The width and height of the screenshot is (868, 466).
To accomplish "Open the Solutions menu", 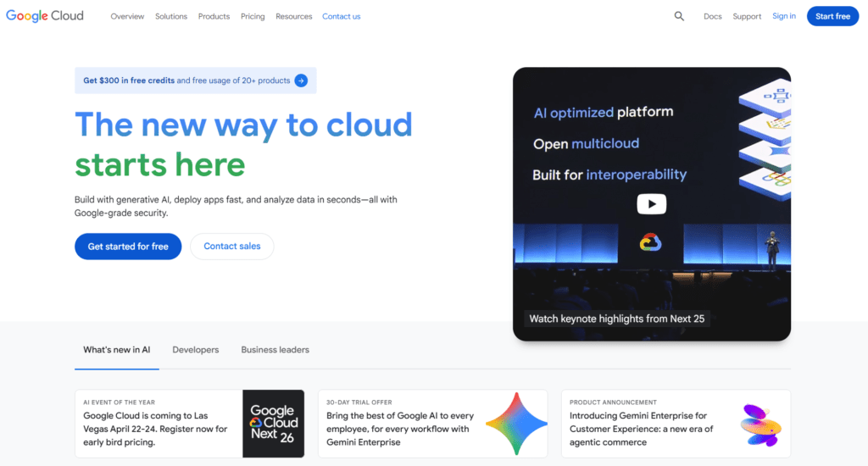I will click(171, 17).
